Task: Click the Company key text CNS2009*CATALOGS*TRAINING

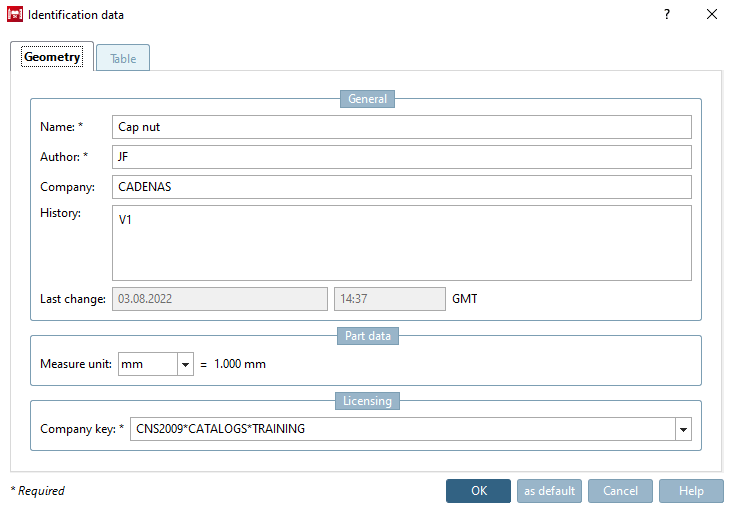Action: pyautogui.click(x=220, y=430)
